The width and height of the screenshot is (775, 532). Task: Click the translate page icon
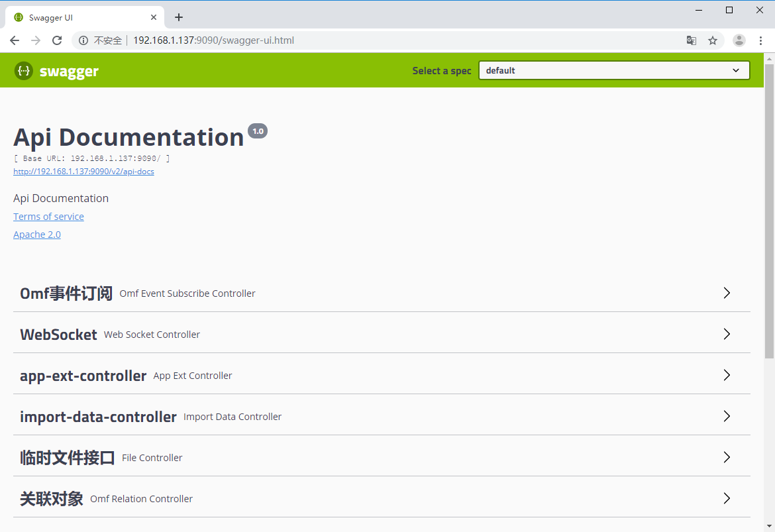click(x=692, y=40)
